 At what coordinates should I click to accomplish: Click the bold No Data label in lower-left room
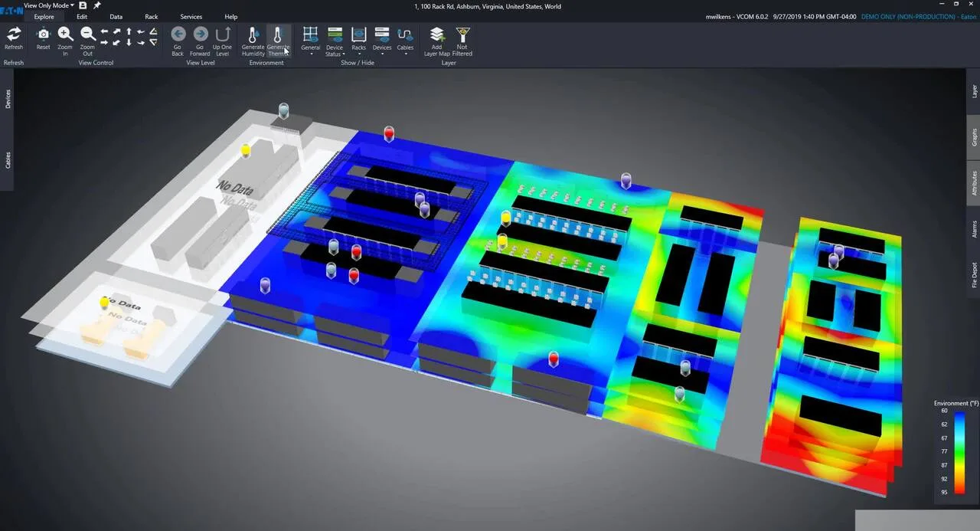(121, 303)
